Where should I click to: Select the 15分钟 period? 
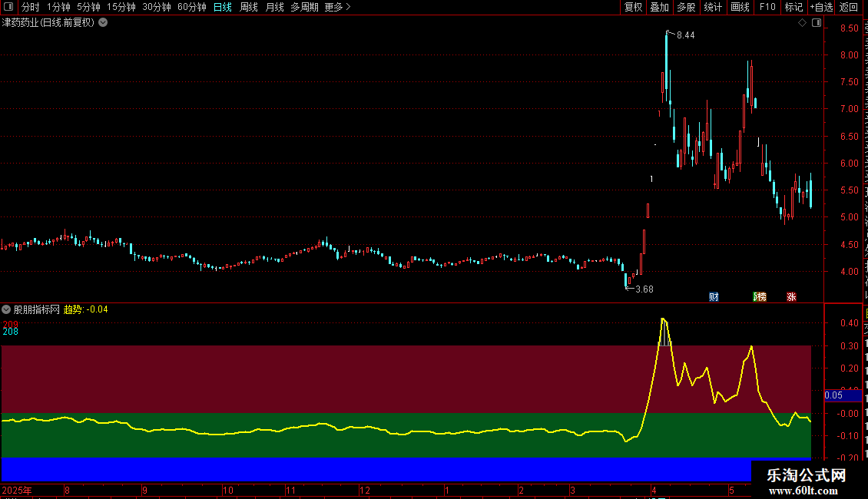point(121,7)
